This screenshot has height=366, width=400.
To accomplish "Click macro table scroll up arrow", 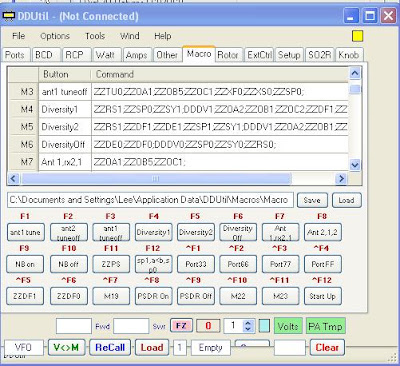I will coord(355,73).
